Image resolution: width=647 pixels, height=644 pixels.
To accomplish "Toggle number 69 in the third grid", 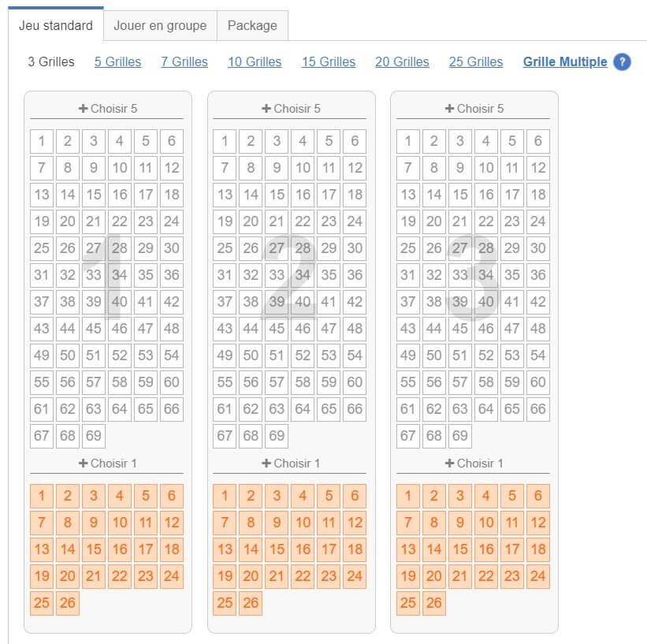I will [x=459, y=436].
